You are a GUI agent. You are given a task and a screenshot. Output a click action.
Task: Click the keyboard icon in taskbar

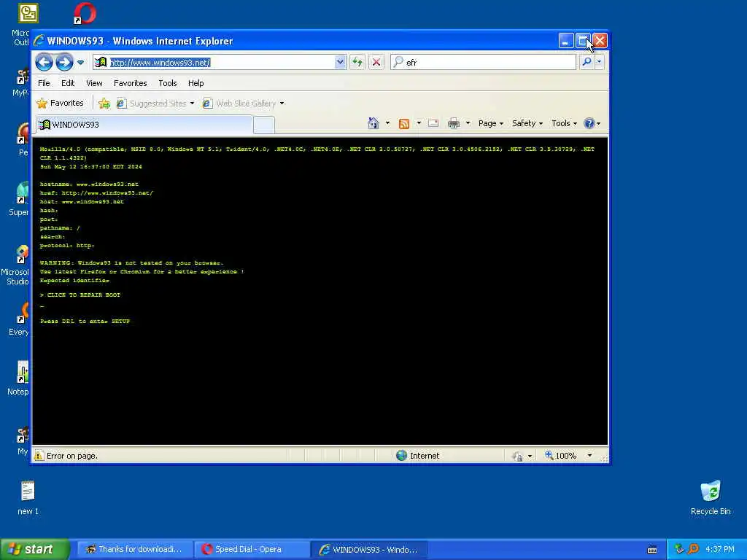[652, 550]
